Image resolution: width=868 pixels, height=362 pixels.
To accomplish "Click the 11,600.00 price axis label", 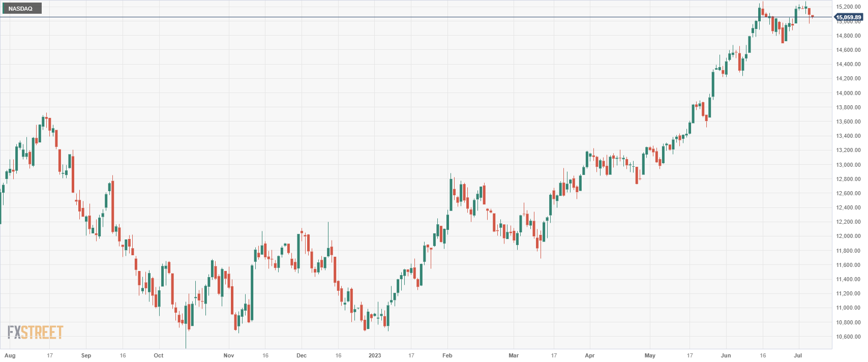I will coord(848,265).
